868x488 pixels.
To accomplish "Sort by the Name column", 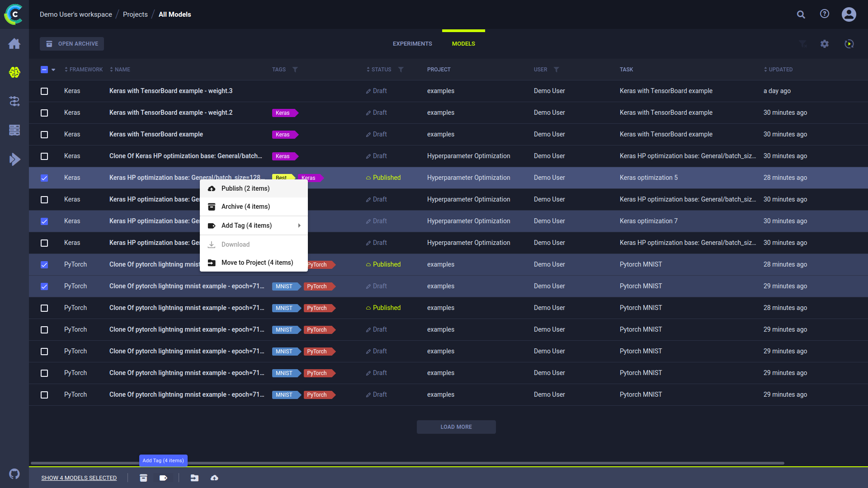I will [x=120, y=70].
